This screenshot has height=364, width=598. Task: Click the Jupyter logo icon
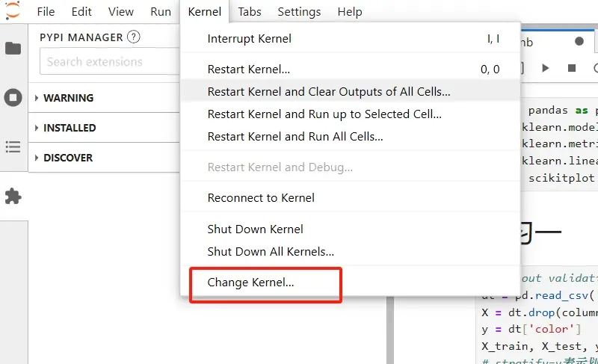[12, 10]
